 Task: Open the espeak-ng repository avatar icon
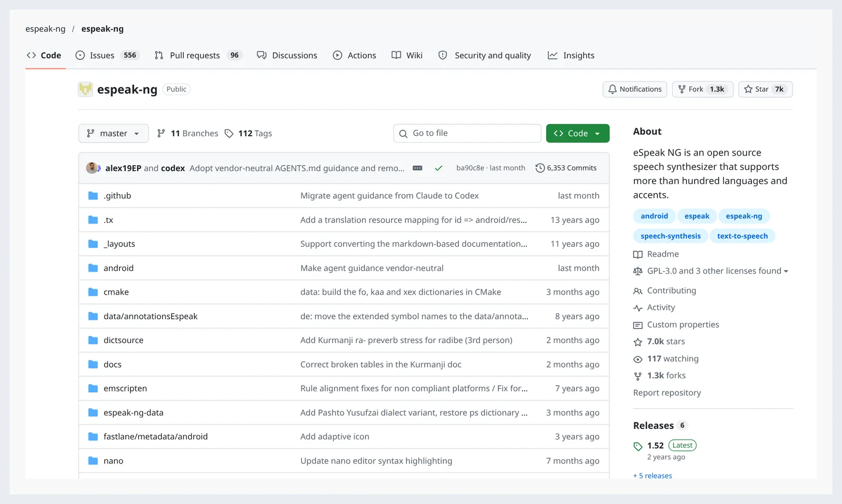pos(85,89)
